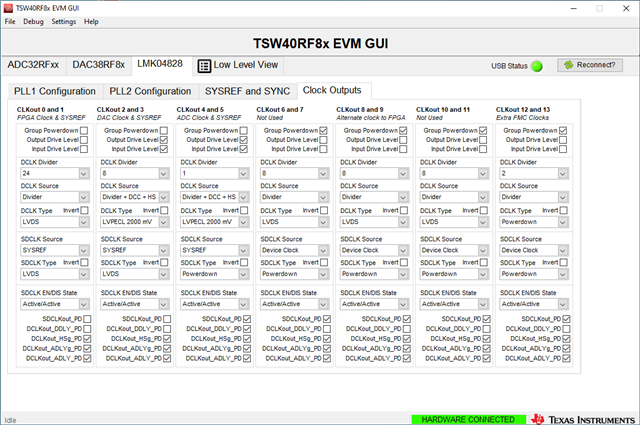Uncheck DCLKout_ADLY_PD for CLKout 6 and 7
Image resolution: width=640 pixels, height=425 pixels.
coord(327,358)
